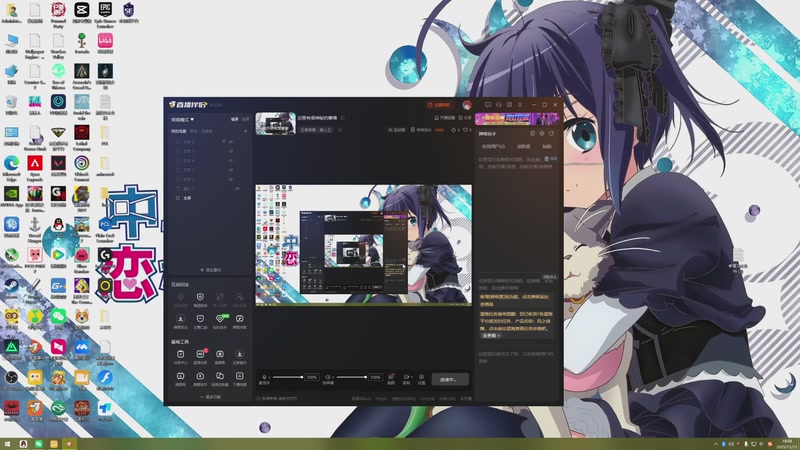Click the microphone 100% value field
Screen dimensions: 800x450
pyautogui.click(x=312, y=377)
